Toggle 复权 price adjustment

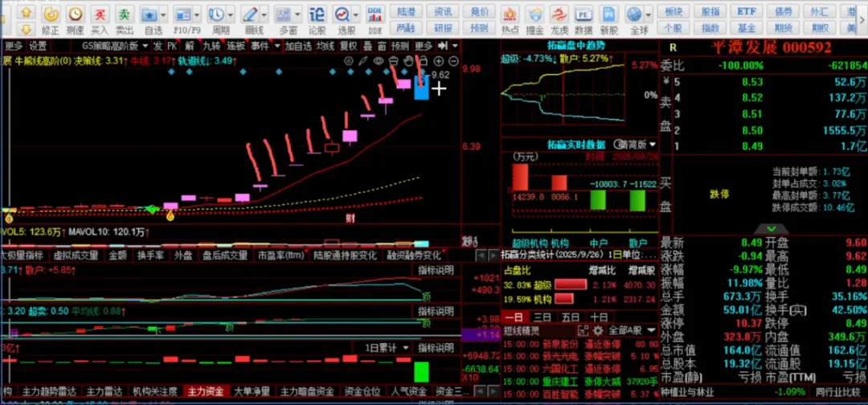(348, 45)
